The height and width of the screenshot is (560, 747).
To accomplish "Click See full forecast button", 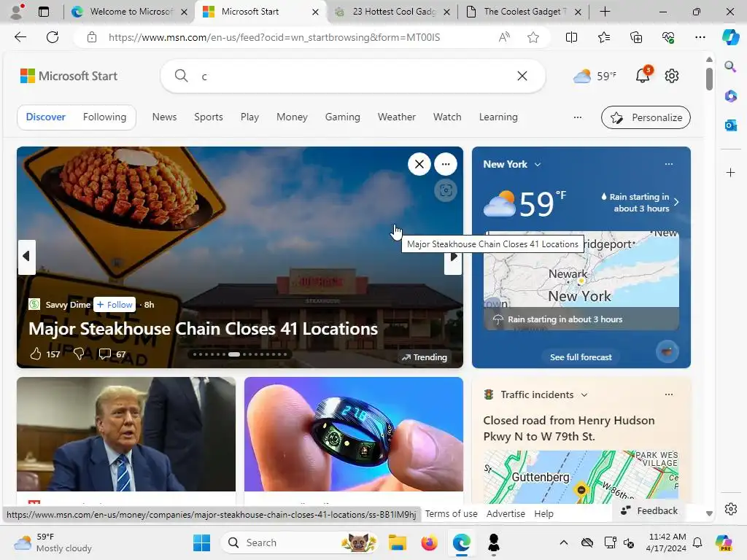I will 581,357.
